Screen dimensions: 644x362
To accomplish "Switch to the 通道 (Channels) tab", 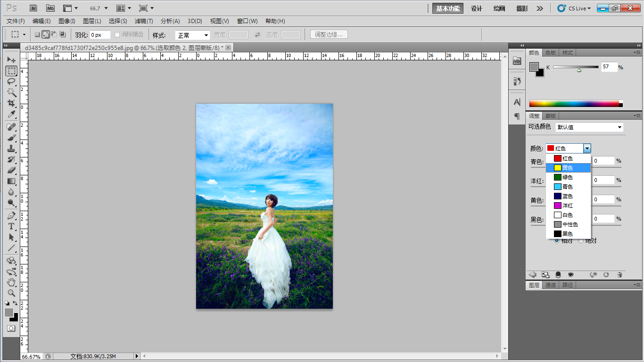I will pos(551,285).
